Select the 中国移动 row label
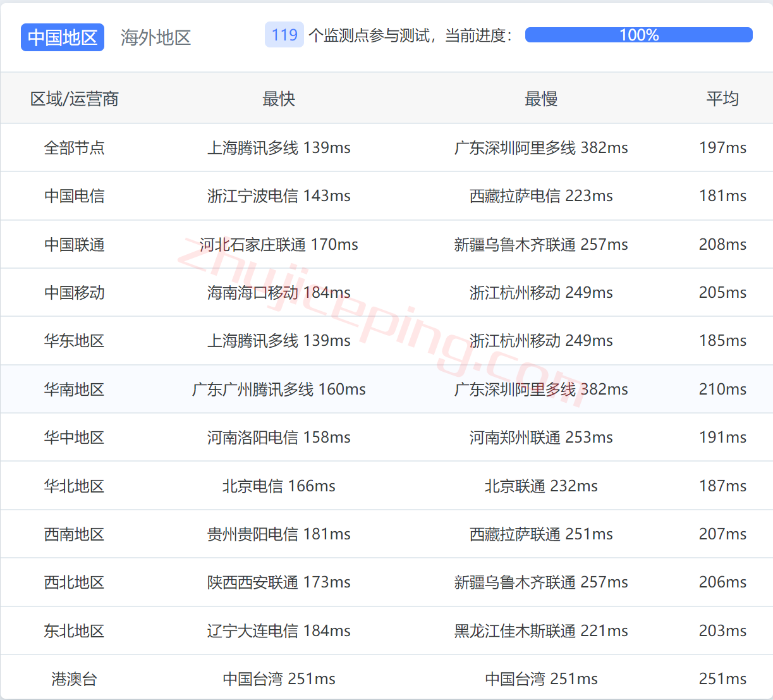The height and width of the screenshot is (700, 773). 74,293
